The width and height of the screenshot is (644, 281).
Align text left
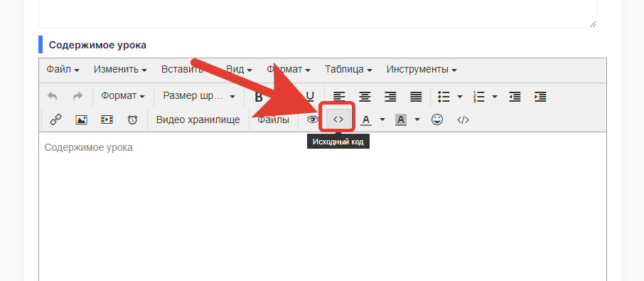point(339,97)
